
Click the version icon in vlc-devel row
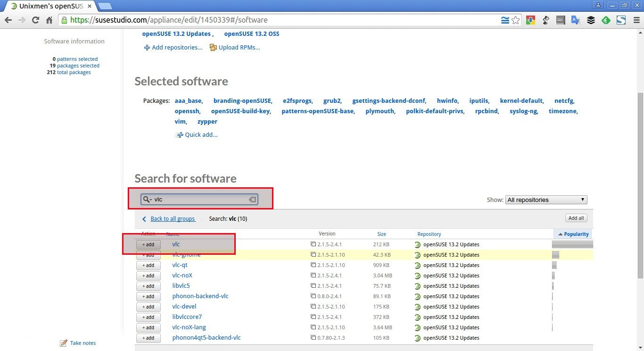coord(313,307)
